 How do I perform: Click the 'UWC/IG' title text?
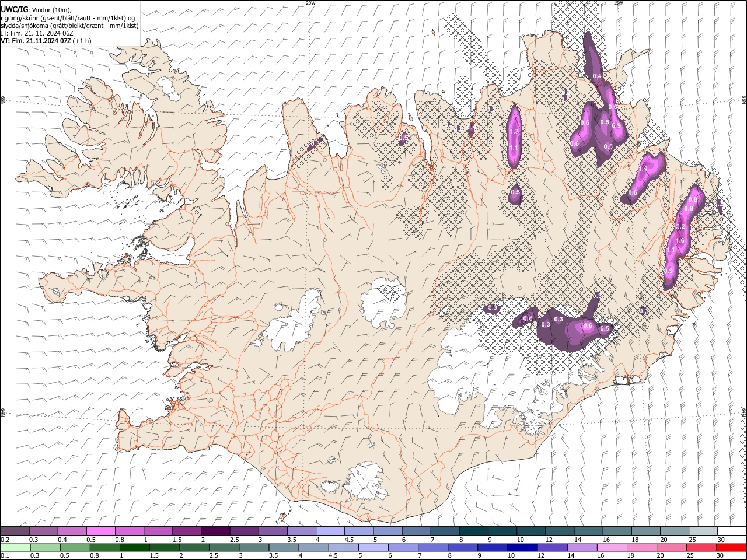(14, 9)
